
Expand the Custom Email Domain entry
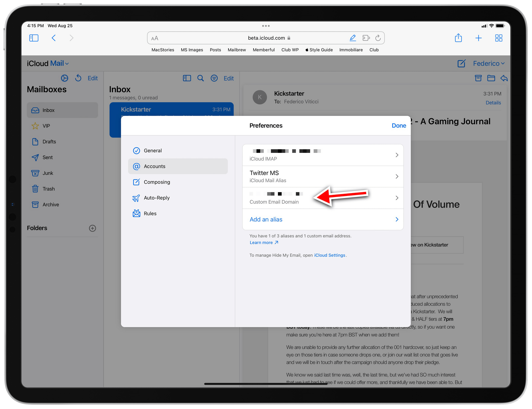tap(396, 198)
